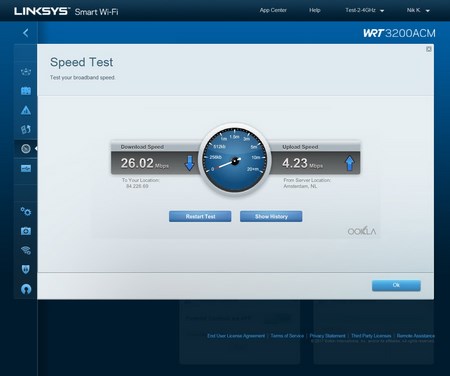Open the Network Map sidebar icon

pos(26,72)
